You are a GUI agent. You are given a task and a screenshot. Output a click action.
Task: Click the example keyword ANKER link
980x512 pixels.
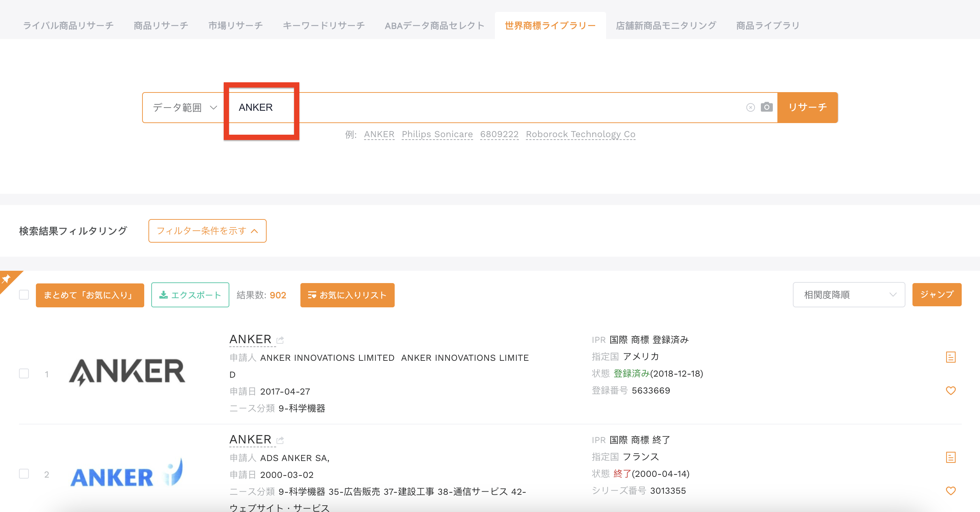pyautogui.click(x=379, y=134)
